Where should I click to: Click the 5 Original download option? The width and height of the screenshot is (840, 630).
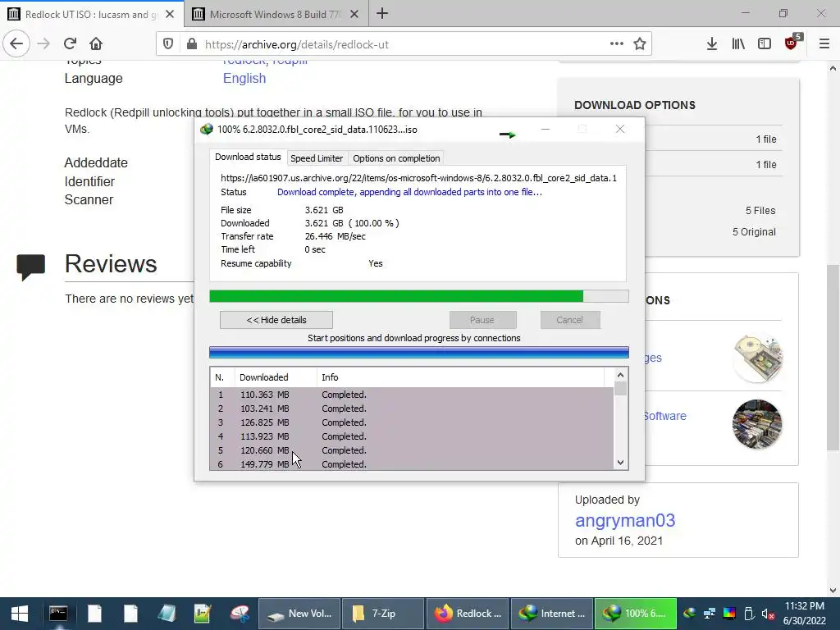pyautogui.click(x=754, y=232)
